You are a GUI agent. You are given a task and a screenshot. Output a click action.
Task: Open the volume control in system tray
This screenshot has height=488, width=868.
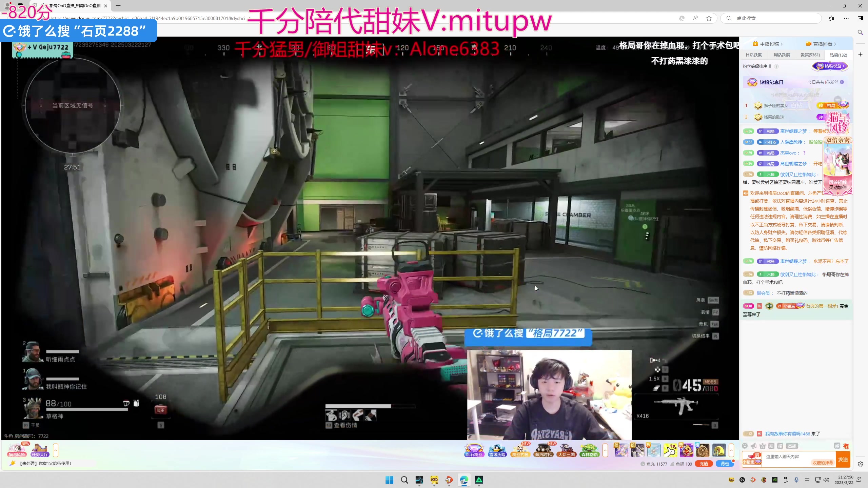(826, 480)
